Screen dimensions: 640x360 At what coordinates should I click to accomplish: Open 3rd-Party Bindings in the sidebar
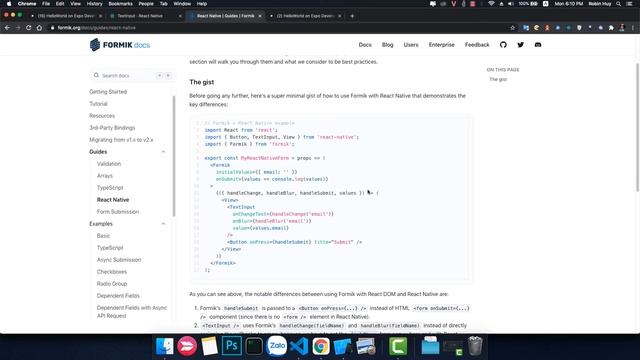coord(112,128)
